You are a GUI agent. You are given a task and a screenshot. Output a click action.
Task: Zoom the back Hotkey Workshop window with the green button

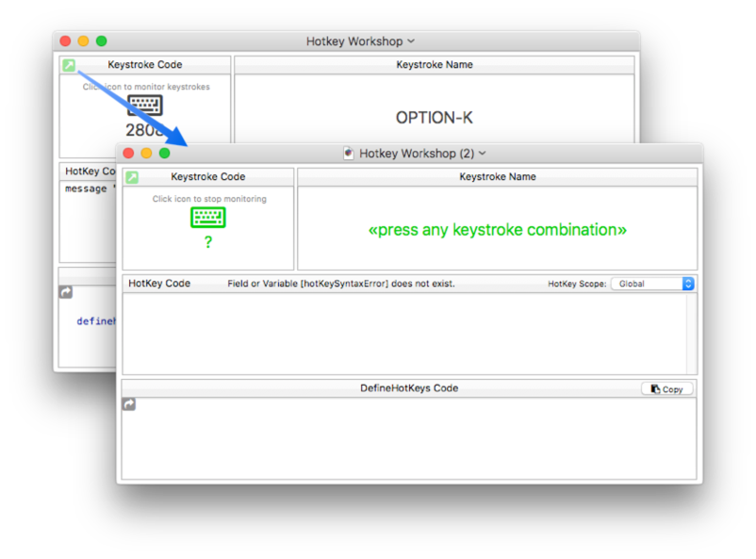pos(101,41)
